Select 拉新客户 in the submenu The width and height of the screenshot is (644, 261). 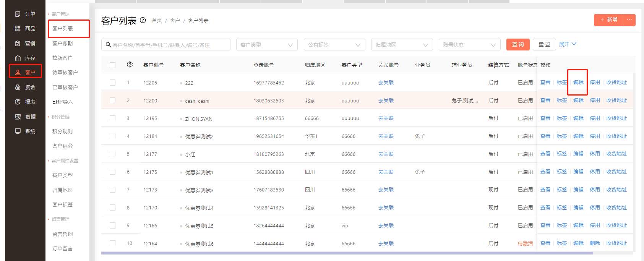(x=63, y=58)
